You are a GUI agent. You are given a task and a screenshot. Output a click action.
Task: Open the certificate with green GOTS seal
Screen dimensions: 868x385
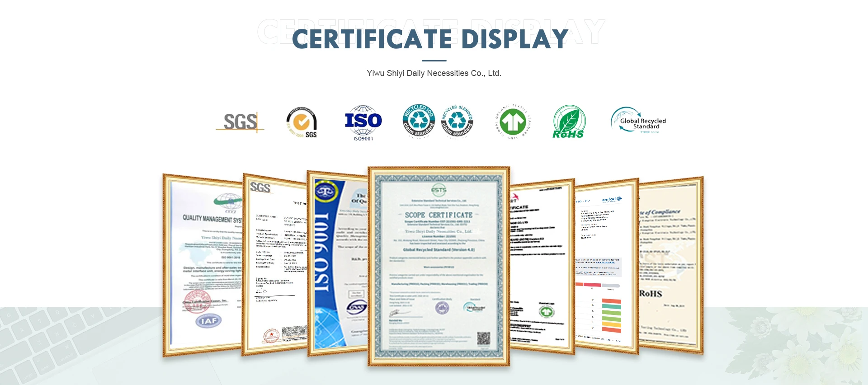click(542, 267)
